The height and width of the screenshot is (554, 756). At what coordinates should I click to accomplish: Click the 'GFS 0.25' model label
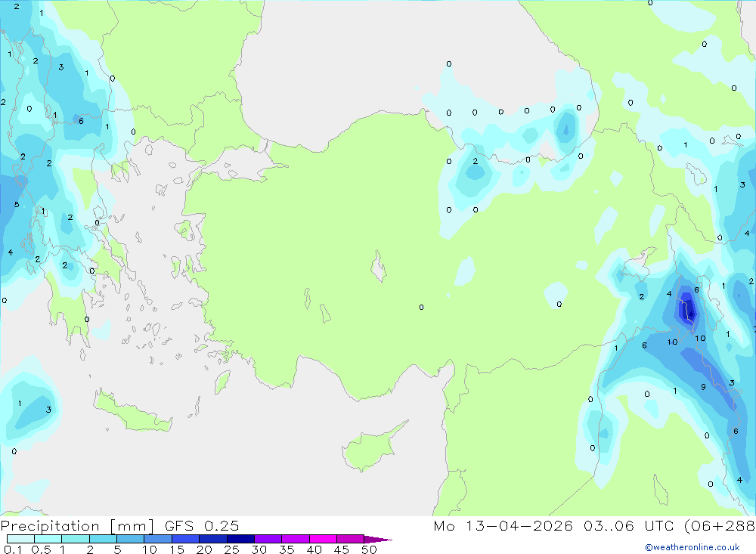coord(202,526)
